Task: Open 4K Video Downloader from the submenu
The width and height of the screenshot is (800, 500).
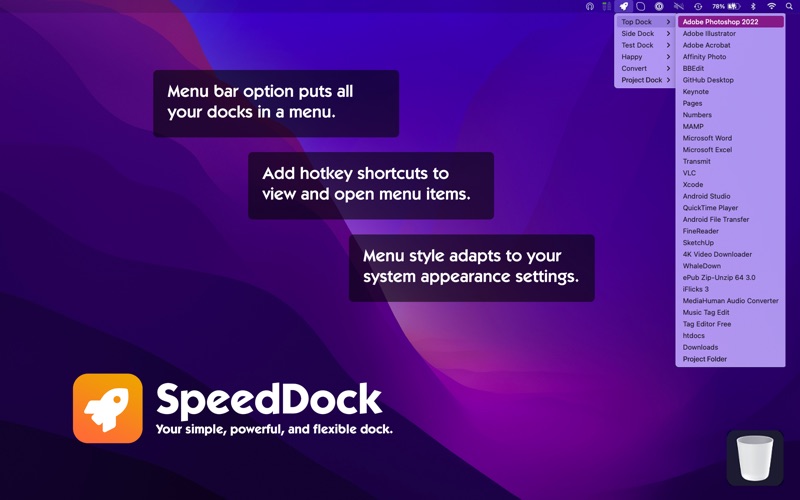Action: 731,255
